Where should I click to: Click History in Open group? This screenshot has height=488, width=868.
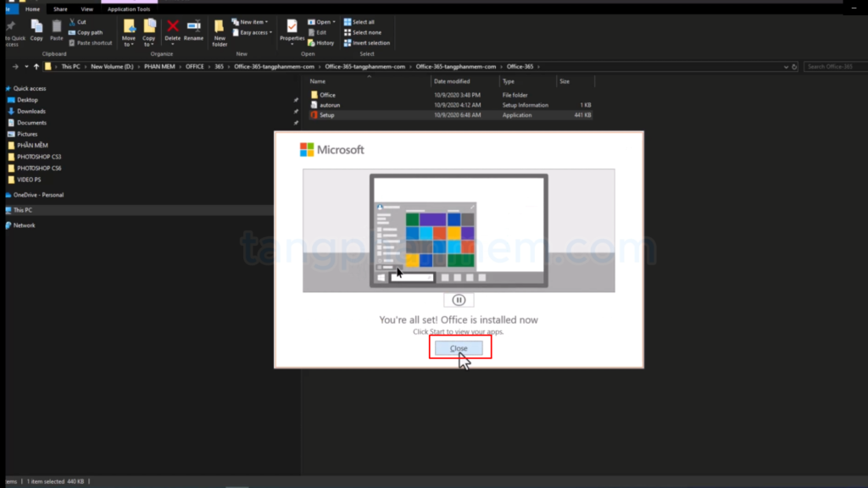pos(321,43)
